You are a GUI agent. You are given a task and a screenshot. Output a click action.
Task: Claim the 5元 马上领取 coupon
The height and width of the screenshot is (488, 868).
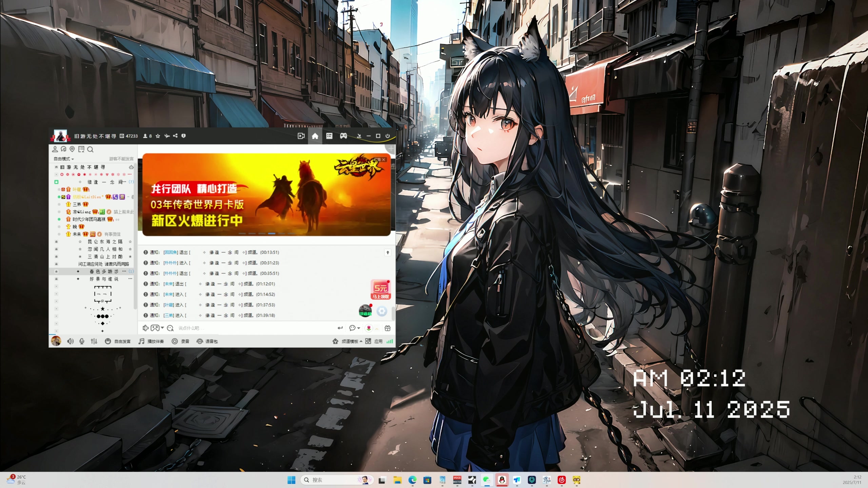click(x=381, y=290)
